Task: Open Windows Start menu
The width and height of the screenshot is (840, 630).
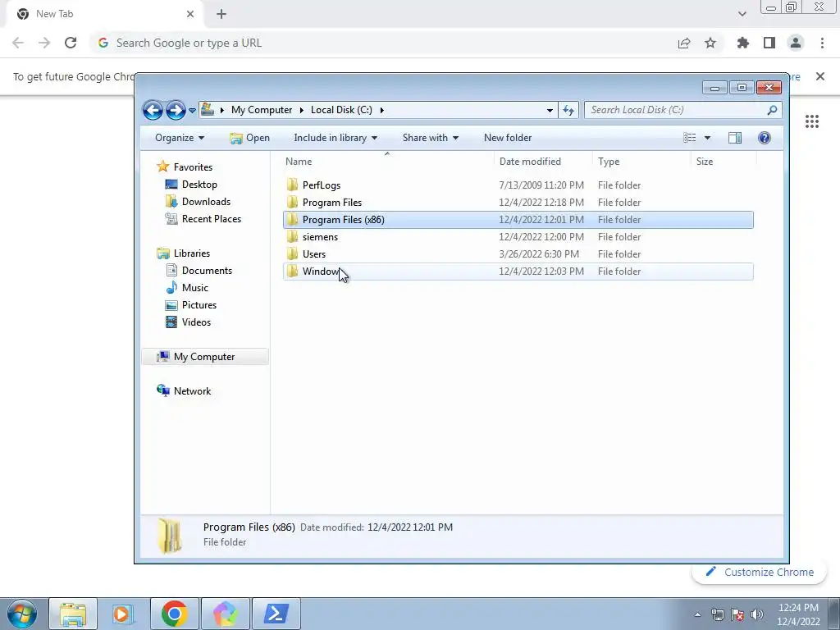Action: [x=22, y=614]
